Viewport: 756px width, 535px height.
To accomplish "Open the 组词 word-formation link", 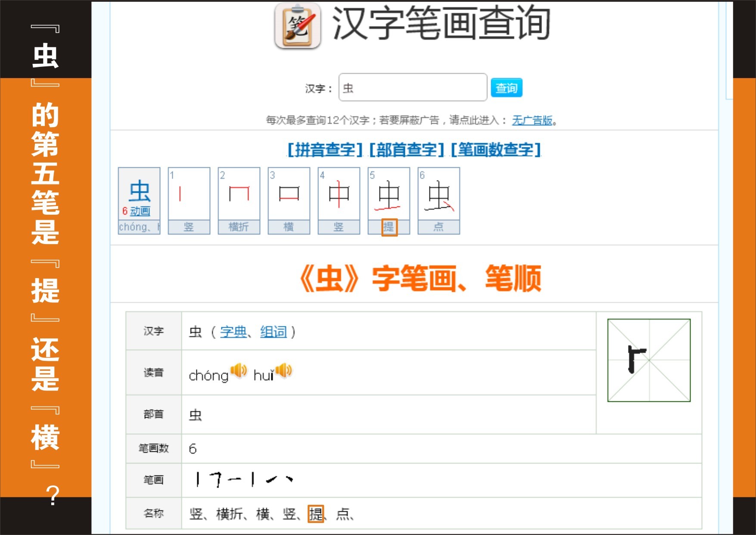I will (273, 332).
